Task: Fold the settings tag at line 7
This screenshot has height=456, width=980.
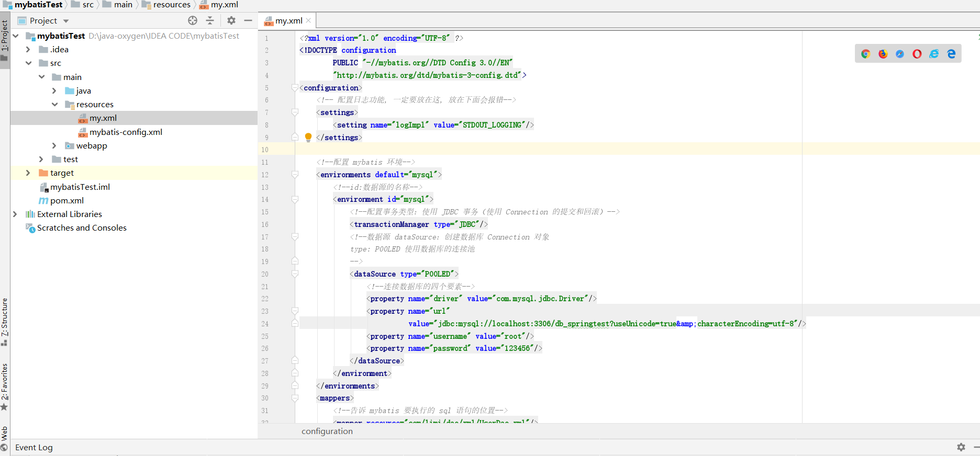Action: [x=295, y=112]
